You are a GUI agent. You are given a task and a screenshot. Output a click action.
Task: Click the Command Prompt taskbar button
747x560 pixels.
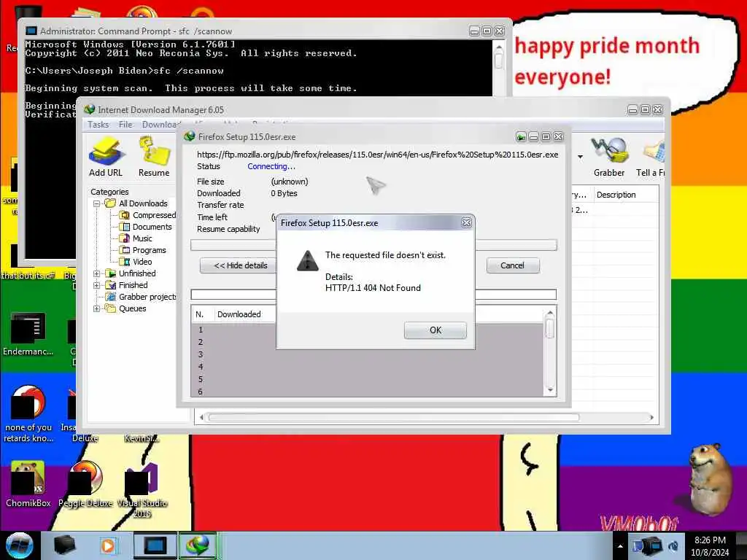tap(155, 545)
